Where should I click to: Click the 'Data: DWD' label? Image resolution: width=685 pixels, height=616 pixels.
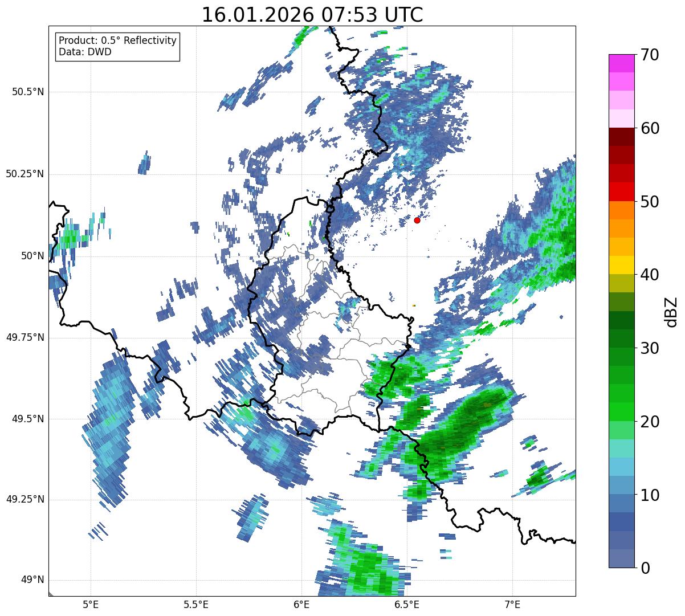[x=85, y=52]
